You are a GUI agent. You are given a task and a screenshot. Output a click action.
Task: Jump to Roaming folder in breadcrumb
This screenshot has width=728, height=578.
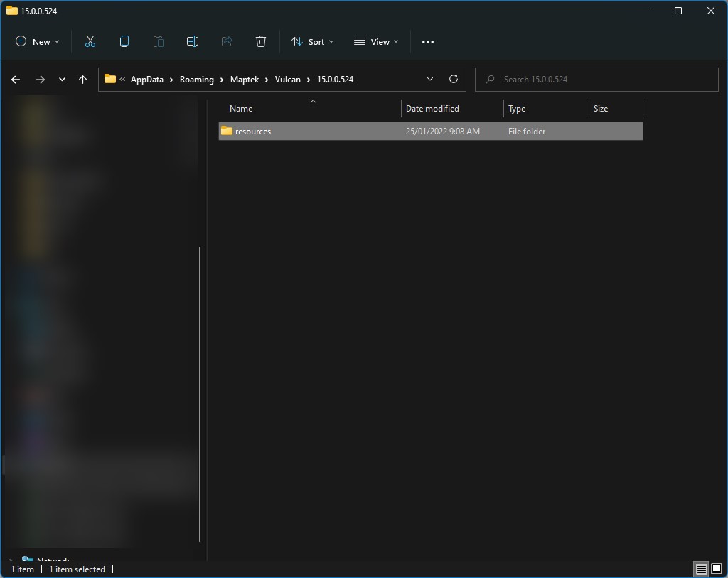[196, 80]
